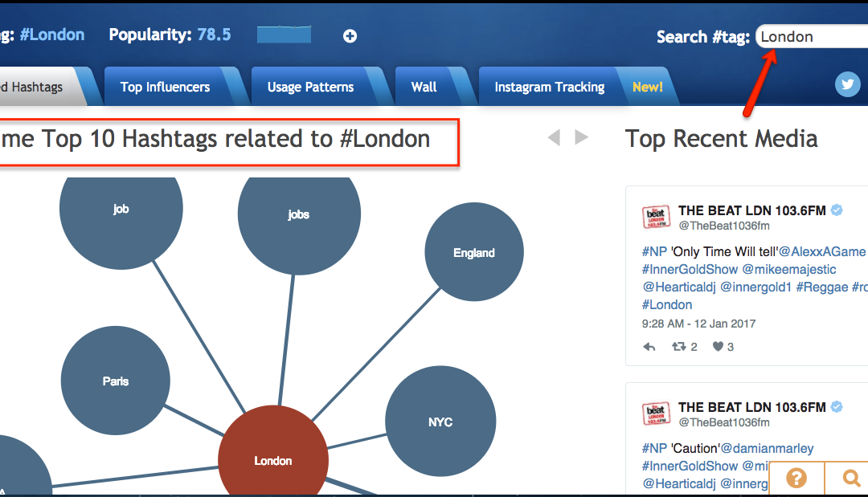Open the Twitter bird icon
Viewport: 868px width, 497px height.
848,84
